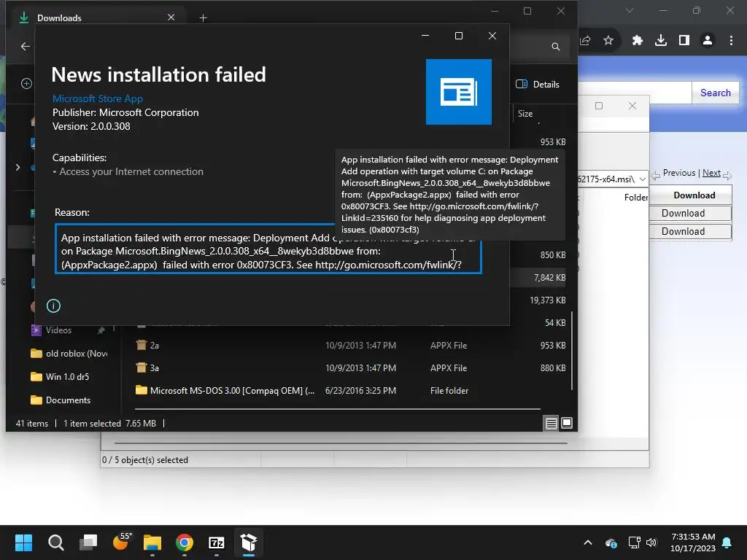Toggle the Details pane in File Explorer
The width and height of the screenshot is (747, 560).
pyautogui.click(x=538, y=85)
